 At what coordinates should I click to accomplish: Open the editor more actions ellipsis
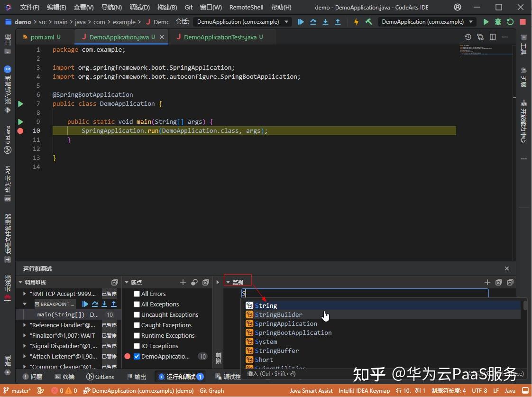coord(505,37)
